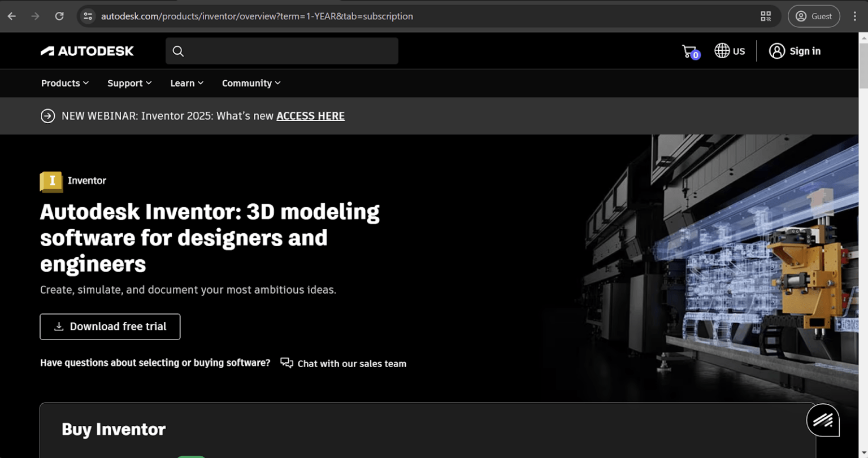Click the Autodesk logo
Screen dimensions: 868x458
(86, 50)
